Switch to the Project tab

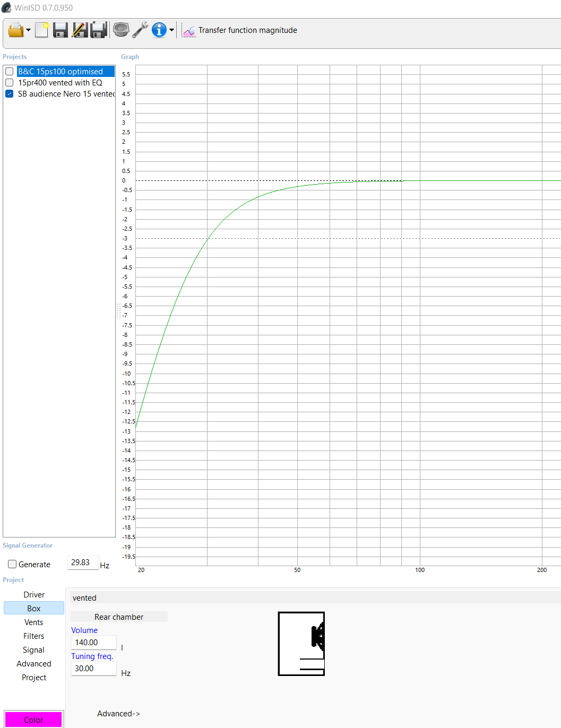(34, 678)
